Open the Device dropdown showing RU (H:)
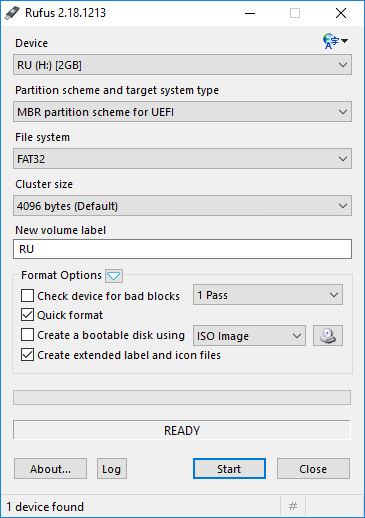Image resolution: width=365 pixels, height=518 pixels. (x=182, y=65)
